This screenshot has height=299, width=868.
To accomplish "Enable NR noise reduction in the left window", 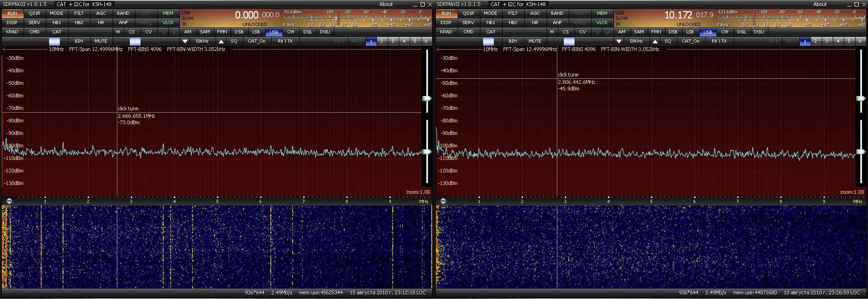I will click(101, 22).
